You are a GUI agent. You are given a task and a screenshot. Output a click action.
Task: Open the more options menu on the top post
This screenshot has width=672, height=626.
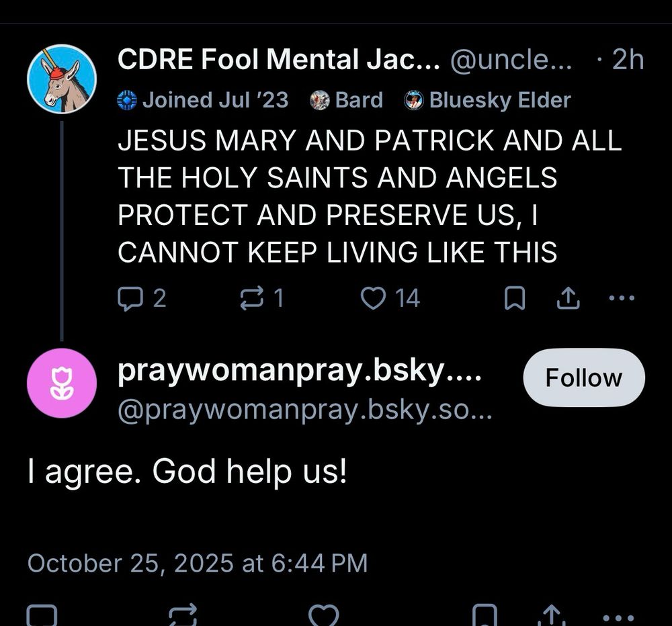pos(623,298)
